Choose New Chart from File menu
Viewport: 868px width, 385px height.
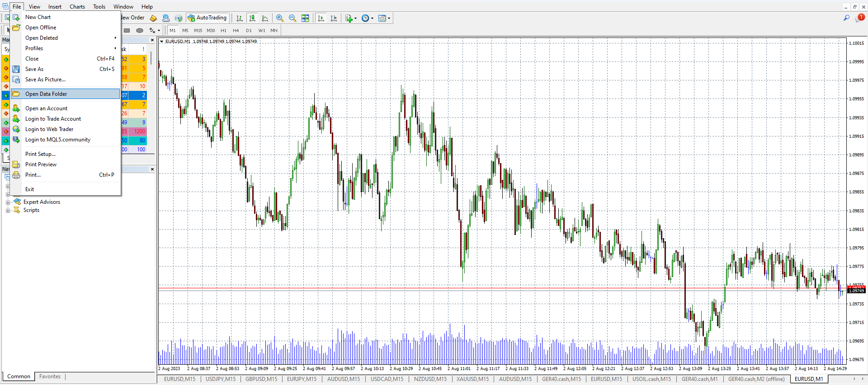click(66, 17)
